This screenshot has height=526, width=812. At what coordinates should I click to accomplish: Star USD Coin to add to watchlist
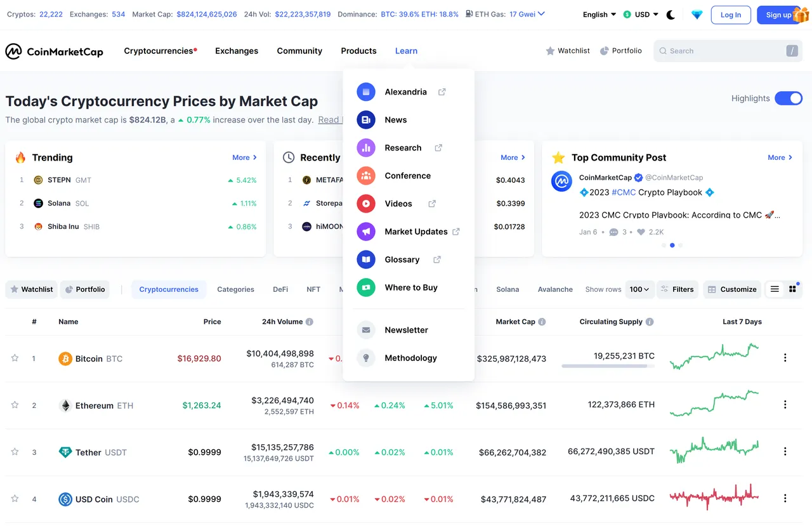(15, 499)
